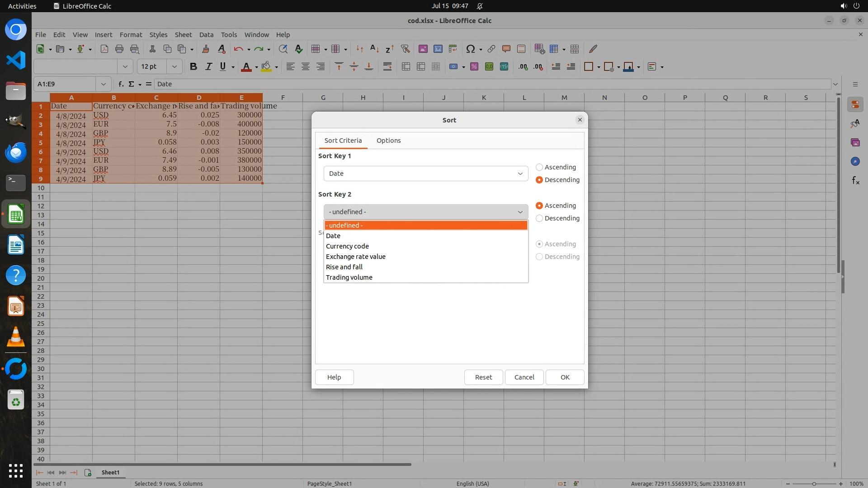The height and width of the screenshot is (488, 868).
Task: Open the Data menu
Action: tap(206, 35)
